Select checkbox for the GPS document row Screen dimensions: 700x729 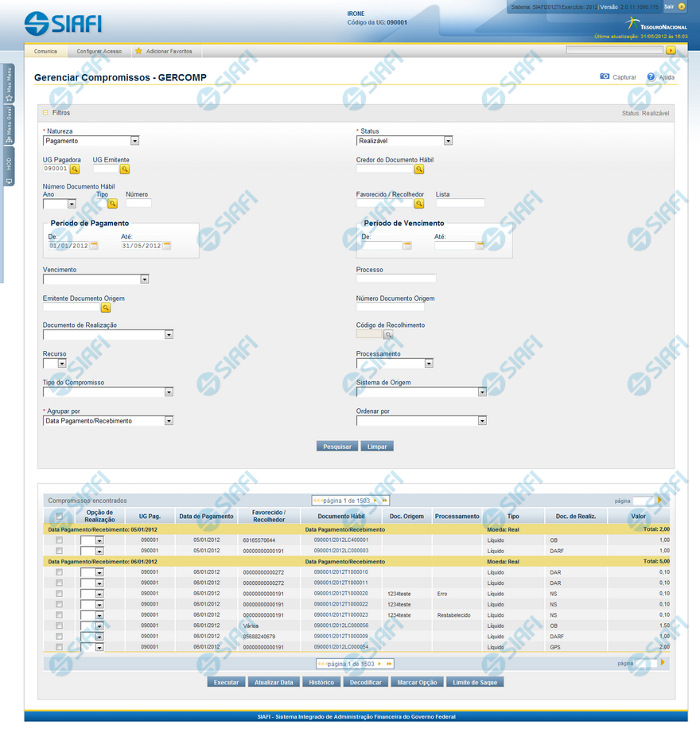[x=59, y=647]
